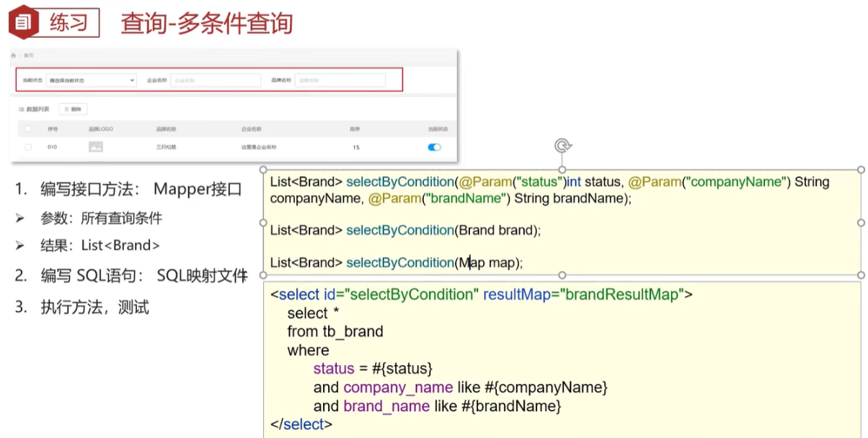Click the 品牌名称 brand name input field

coord(340,80)
